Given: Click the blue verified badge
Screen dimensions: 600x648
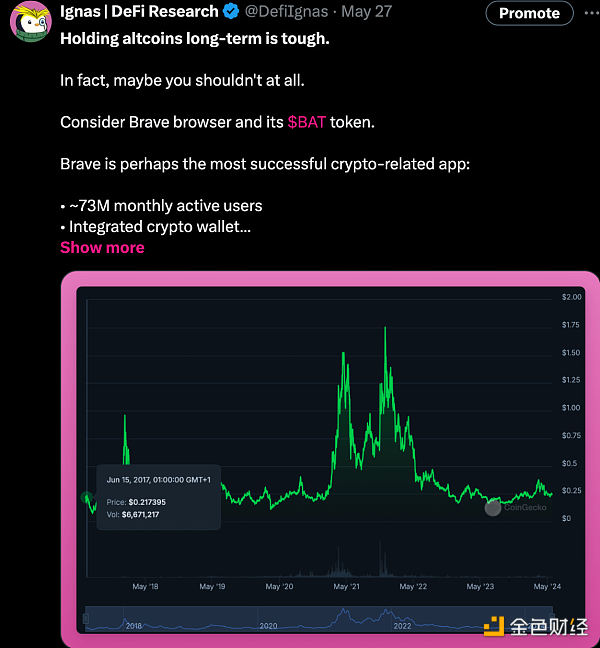Looking at the screenshot, I should click(231, 12).
